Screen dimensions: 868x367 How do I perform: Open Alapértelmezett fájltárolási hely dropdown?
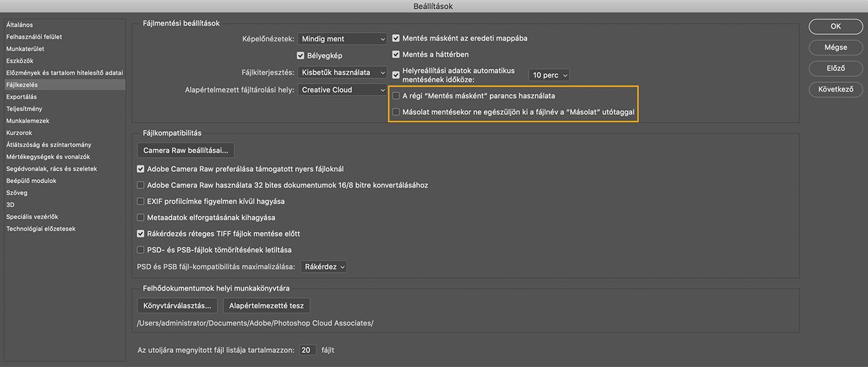coord(343,90)
